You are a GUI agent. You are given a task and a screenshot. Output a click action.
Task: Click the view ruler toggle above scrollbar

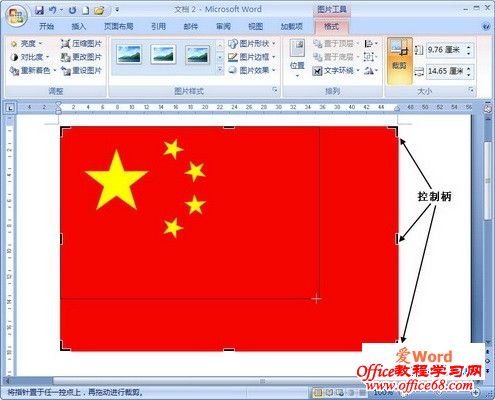click(487, 108)
